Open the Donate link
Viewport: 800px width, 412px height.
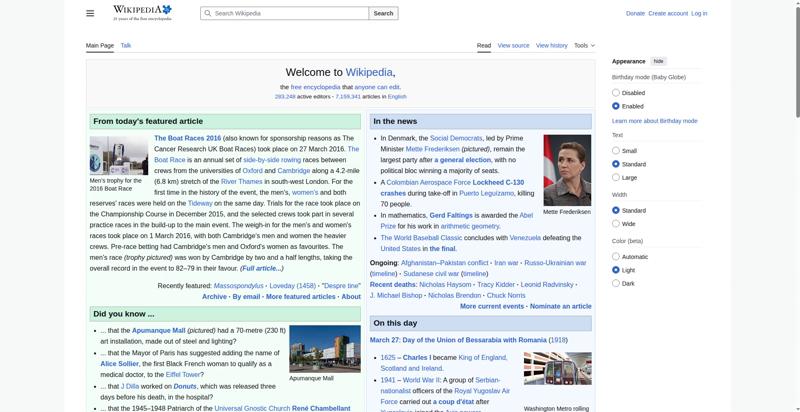coord(635,13)
